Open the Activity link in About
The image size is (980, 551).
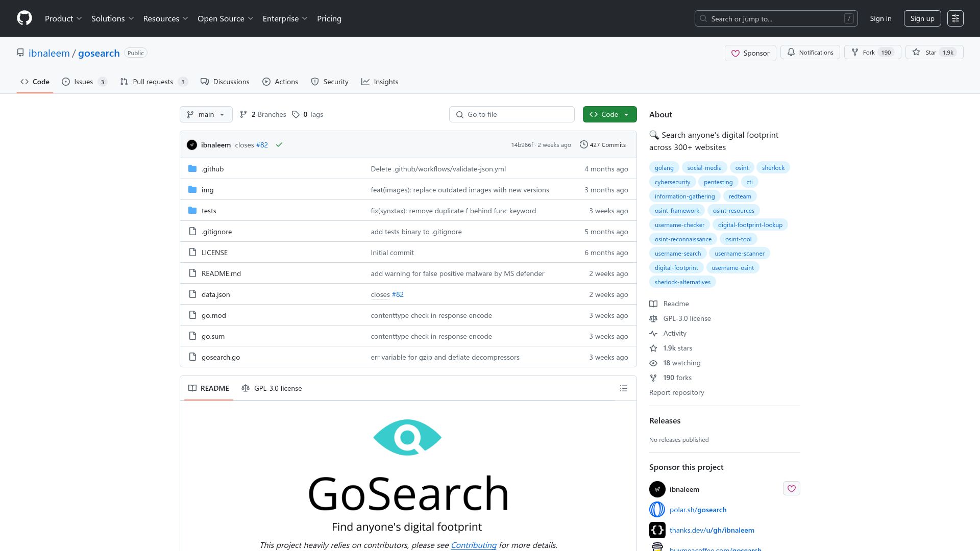pyautogui.click(x=675, y=333)
